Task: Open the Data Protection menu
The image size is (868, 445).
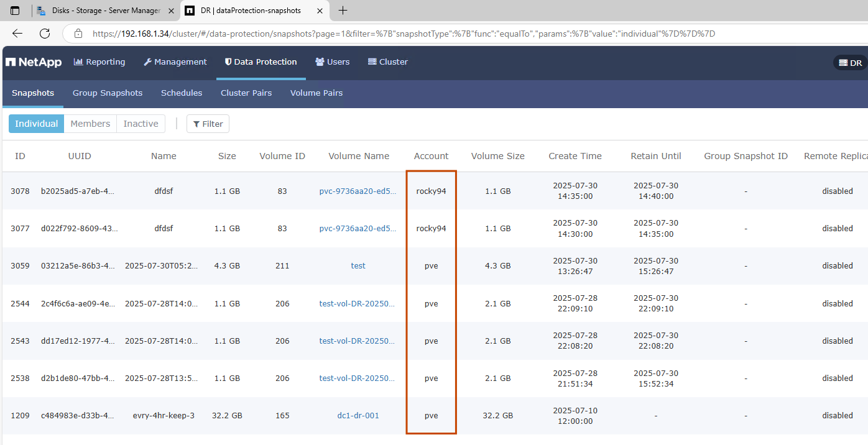Action: point(261,62)
